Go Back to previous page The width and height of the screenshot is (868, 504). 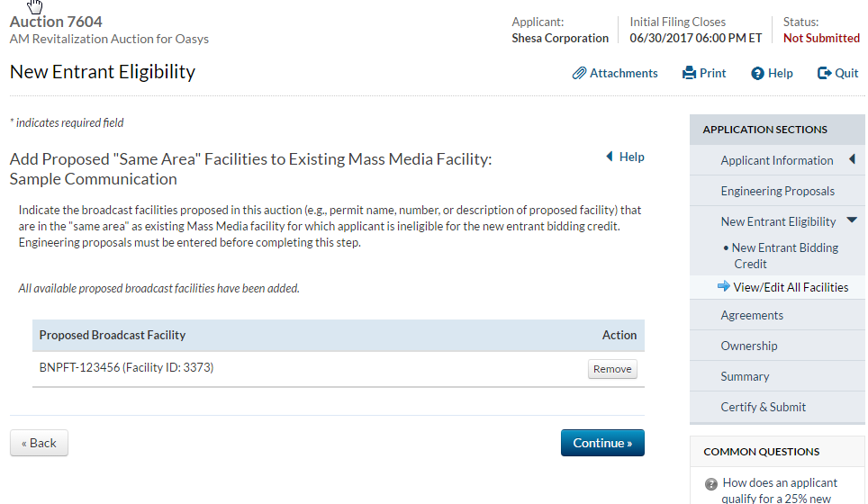click(x=39, y=443)
